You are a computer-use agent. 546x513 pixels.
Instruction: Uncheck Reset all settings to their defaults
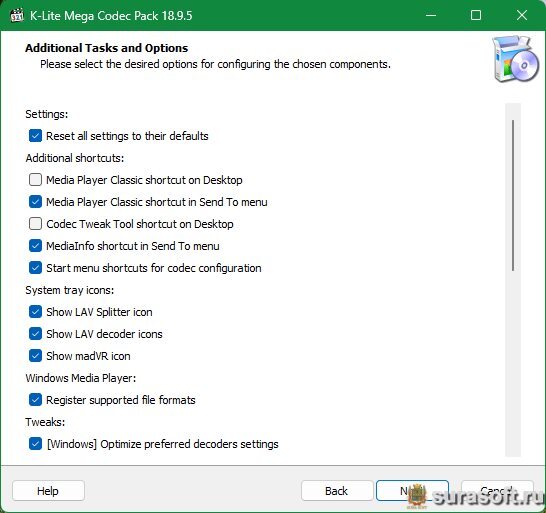point(36,136)
